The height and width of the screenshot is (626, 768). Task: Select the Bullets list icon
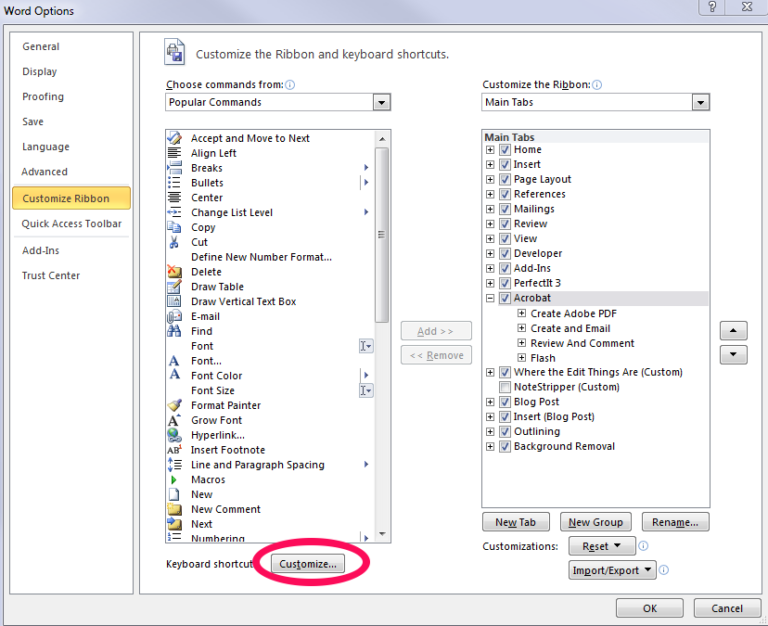pyautogui.click(x=174, y=183)
